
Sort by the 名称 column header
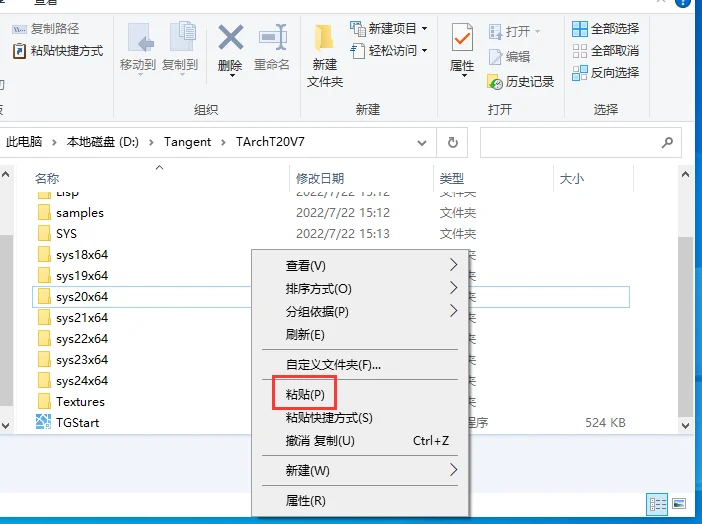(x=47, y=179)
